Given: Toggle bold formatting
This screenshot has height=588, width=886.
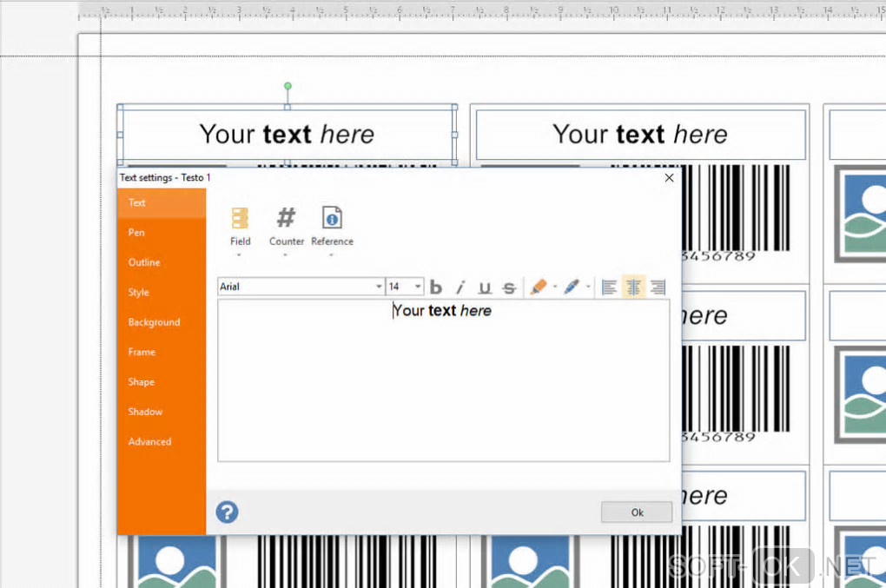Looking at the screenshot, I should 436,287.
